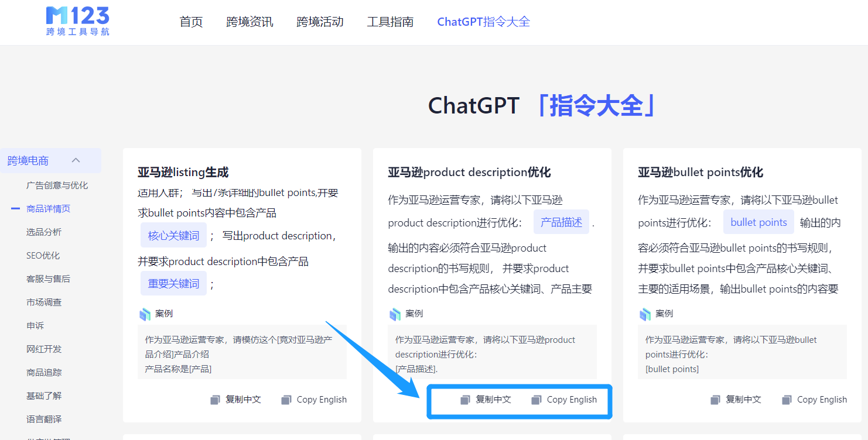Click the 案例 cube icon in the bullet points card
The width and height of the screenshot is (868, 440).
tap(645, 314)
